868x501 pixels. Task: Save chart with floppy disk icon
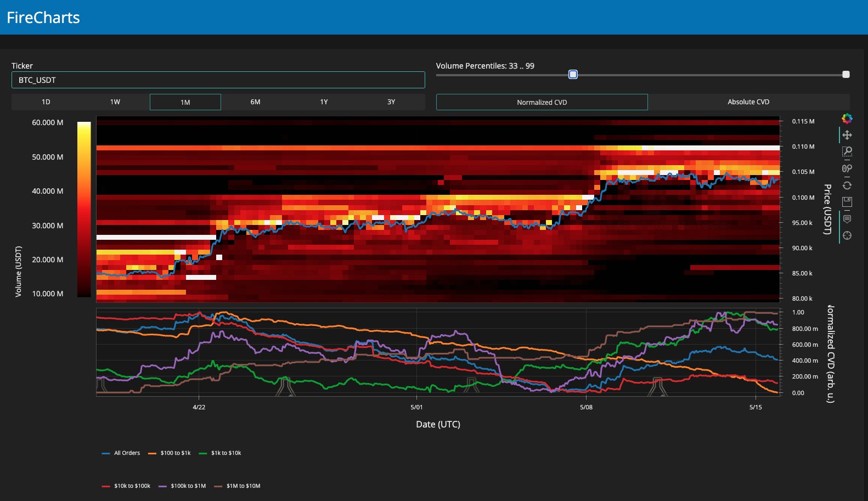pyautogui.click(x=847, y=202)
